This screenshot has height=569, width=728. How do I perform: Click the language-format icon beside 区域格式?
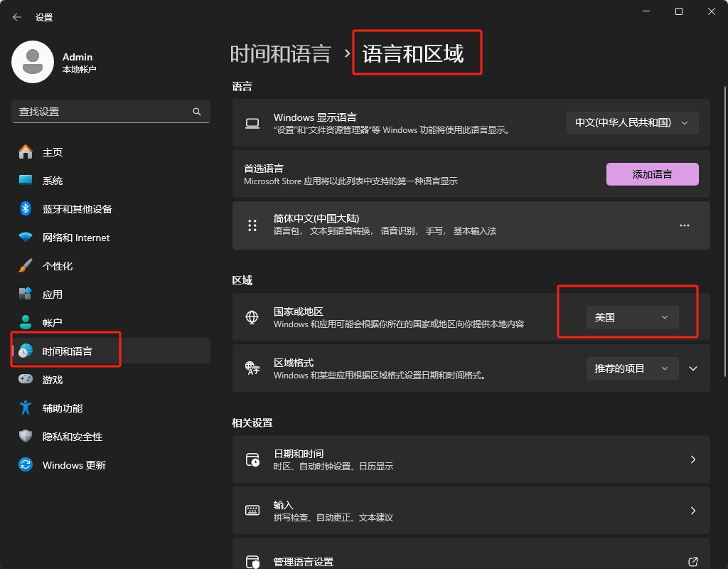tap(252, 368)
